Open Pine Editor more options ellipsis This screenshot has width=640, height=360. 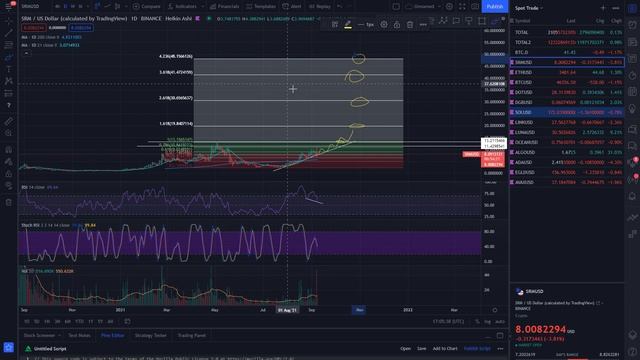tap(500, 349)
